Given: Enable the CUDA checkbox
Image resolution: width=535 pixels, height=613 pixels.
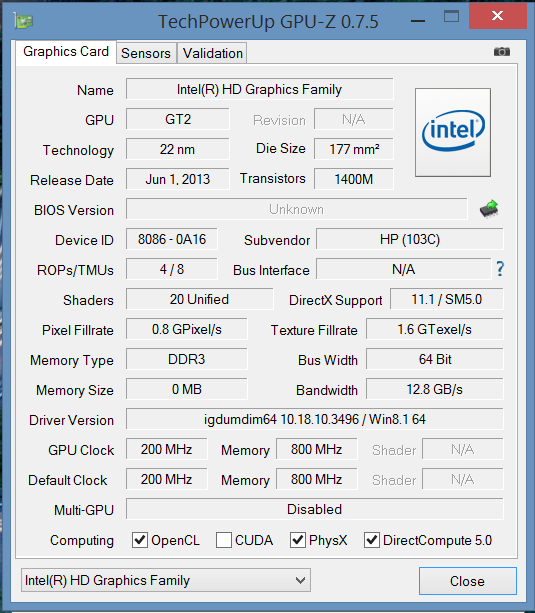Looking at the screenshot, I should [224, 540].
